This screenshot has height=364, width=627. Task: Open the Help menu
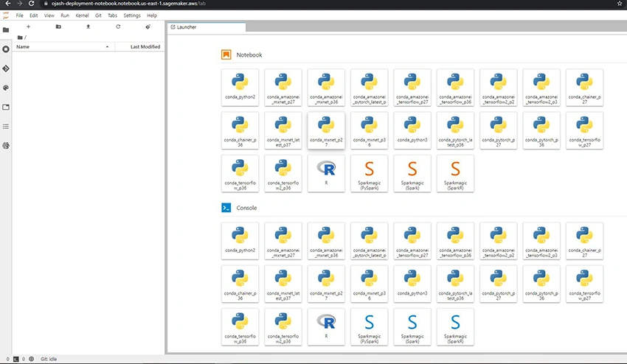tap(152, 15)
